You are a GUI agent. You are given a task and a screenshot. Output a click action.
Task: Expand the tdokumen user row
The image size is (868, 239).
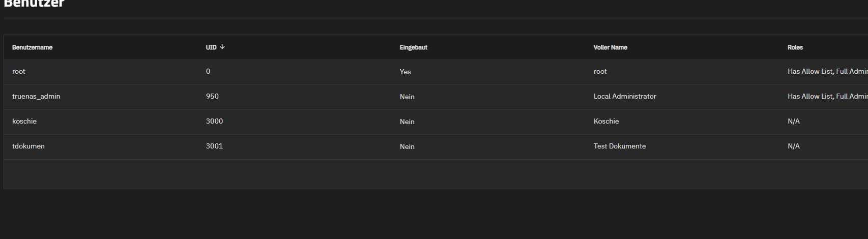tap(436, 146)
